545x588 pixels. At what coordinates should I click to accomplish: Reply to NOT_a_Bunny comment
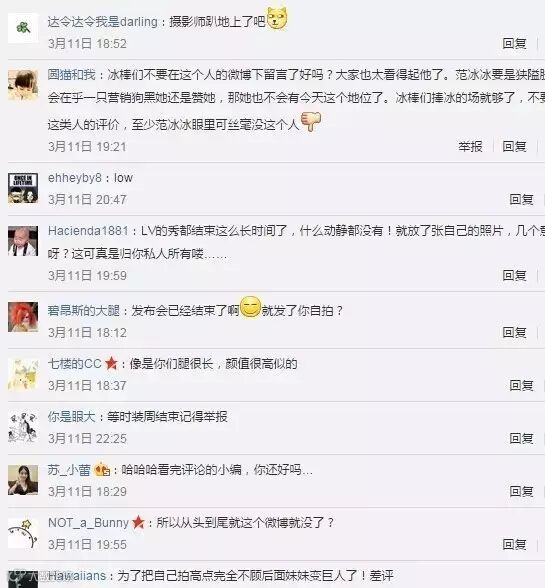click(514, 544)
